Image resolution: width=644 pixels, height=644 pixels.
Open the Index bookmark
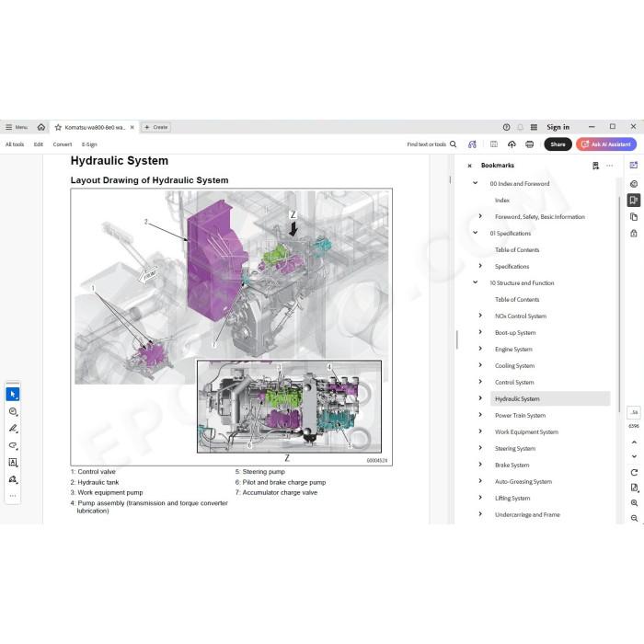(x=502, y=201)
